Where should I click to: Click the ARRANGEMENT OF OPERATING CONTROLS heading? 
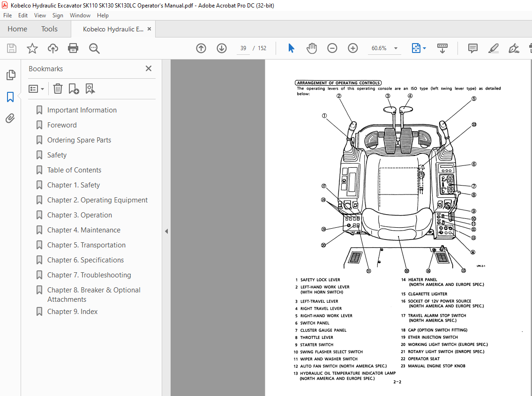338,83
